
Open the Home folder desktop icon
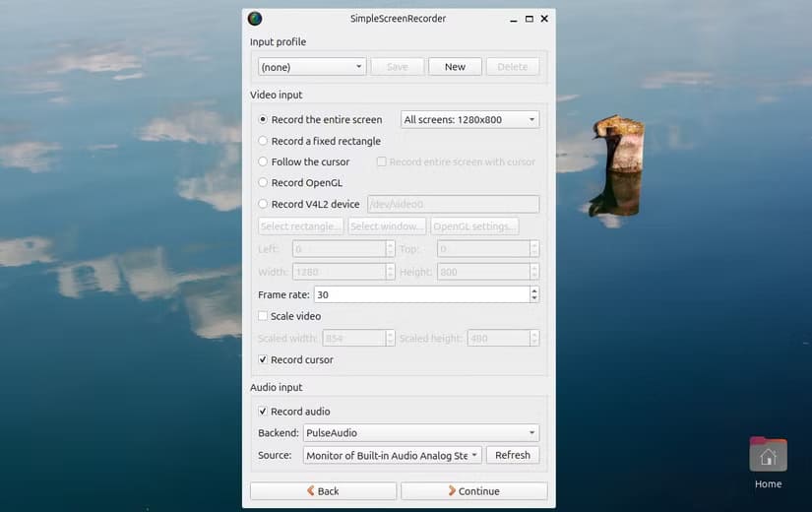(768, 463)
